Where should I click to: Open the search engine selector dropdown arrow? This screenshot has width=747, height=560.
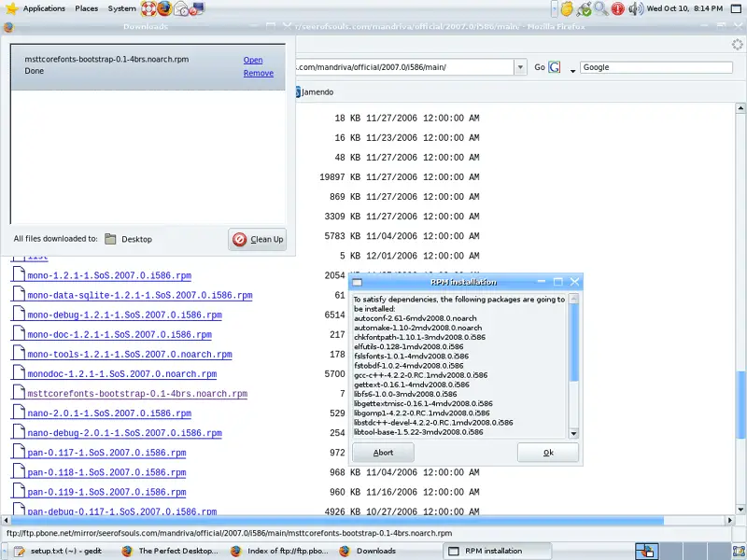pos(572,70)
